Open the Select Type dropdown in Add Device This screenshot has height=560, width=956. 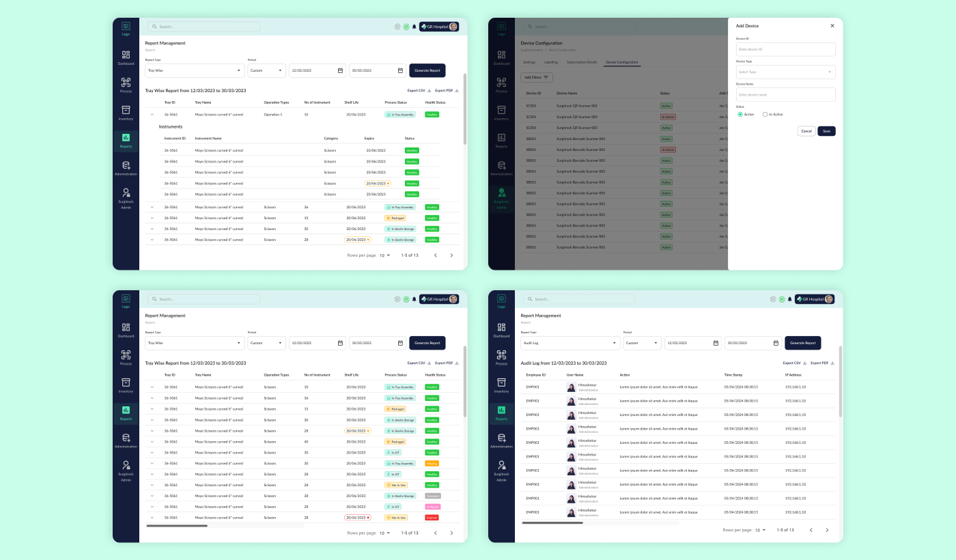click(x=785, y=72)
